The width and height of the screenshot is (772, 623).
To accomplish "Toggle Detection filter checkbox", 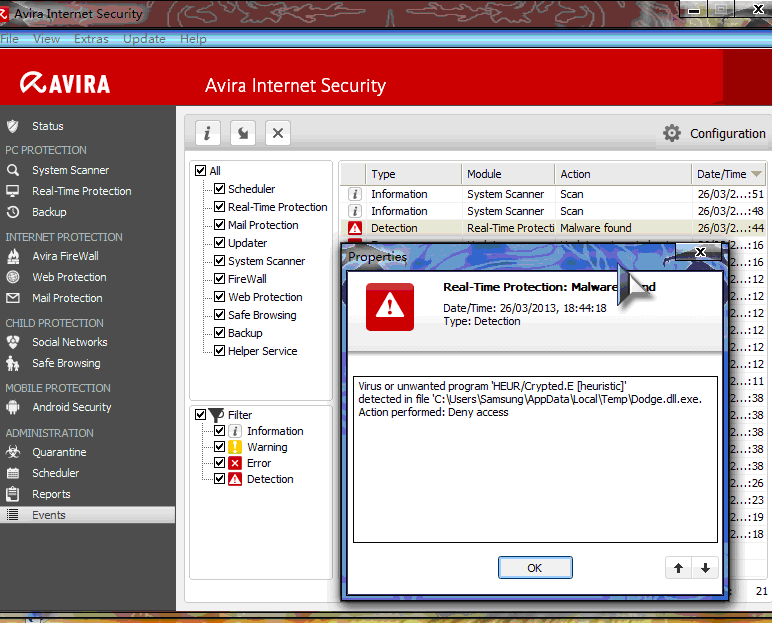I will [x=220, y=479].
